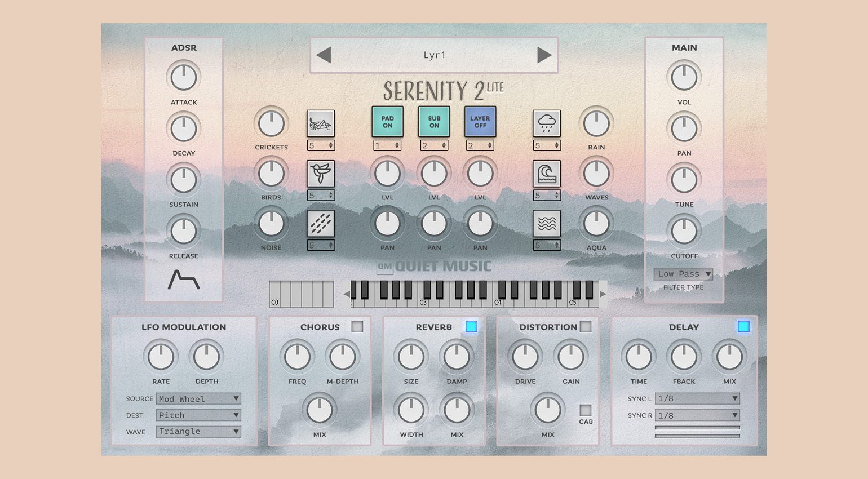Click the Crickets level knob

click(271, 123)
